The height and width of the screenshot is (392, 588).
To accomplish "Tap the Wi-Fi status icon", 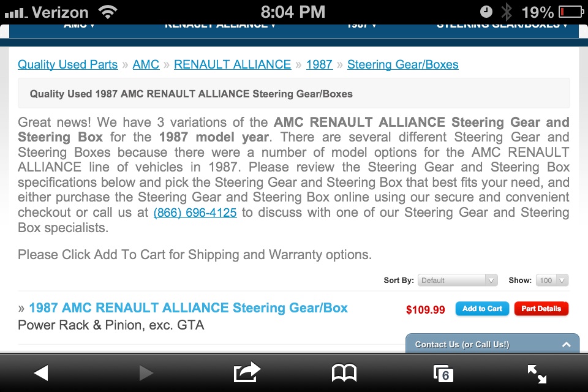I will point(108,12).
